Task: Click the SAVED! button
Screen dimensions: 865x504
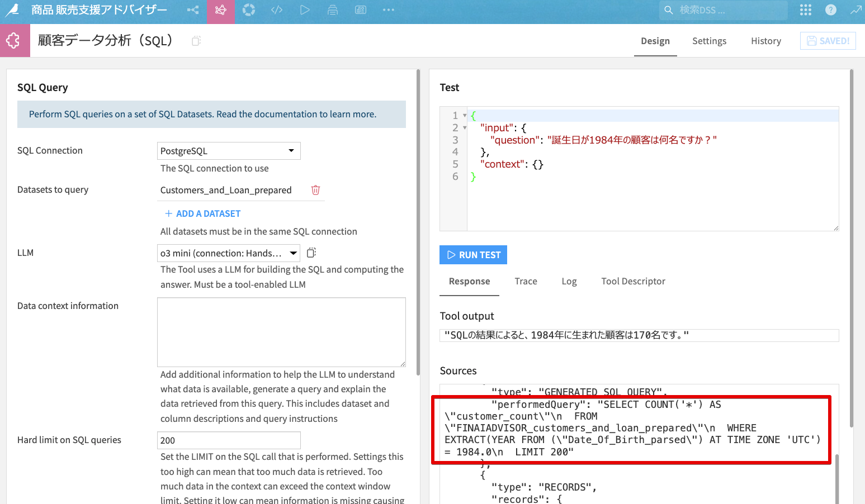Action: click(x=828, y=41)
